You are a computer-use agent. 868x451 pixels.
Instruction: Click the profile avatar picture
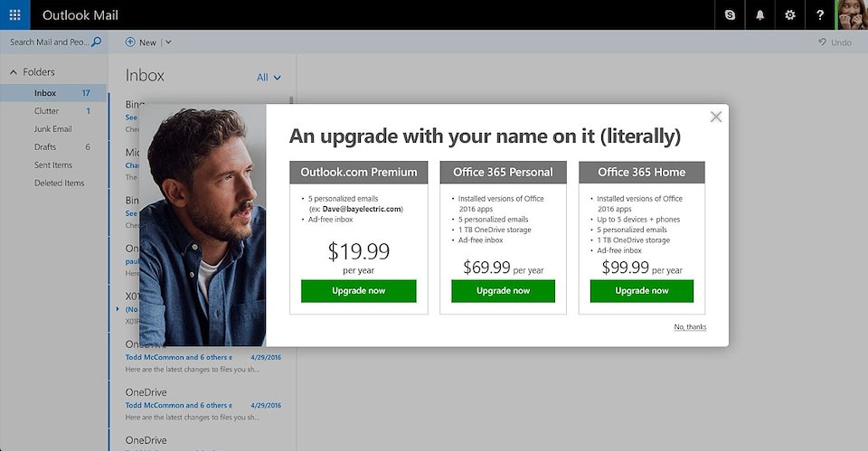pos(852,14)
